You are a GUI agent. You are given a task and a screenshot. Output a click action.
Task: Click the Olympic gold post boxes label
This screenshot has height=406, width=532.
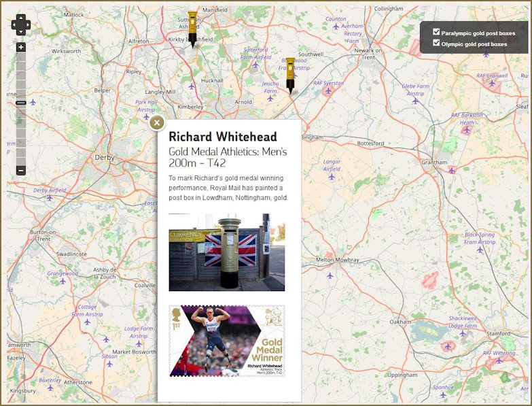(474, 44)
